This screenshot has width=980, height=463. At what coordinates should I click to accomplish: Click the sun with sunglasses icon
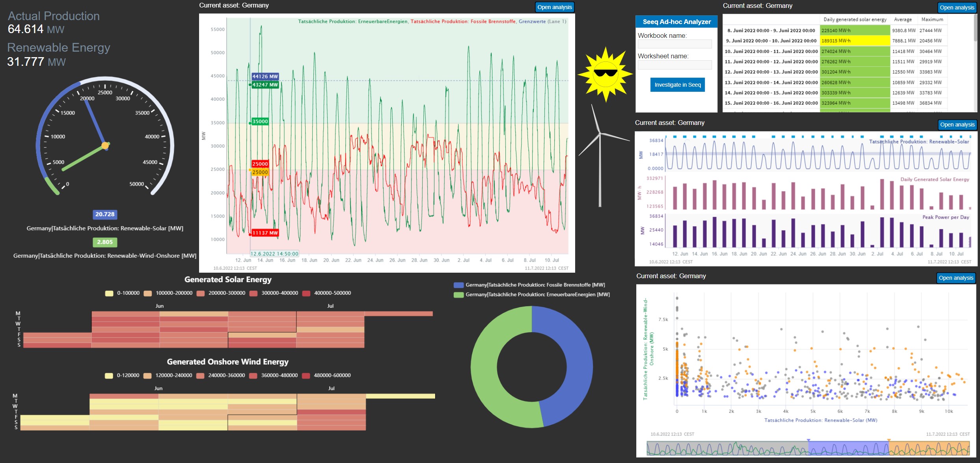(x=605, y=74)
